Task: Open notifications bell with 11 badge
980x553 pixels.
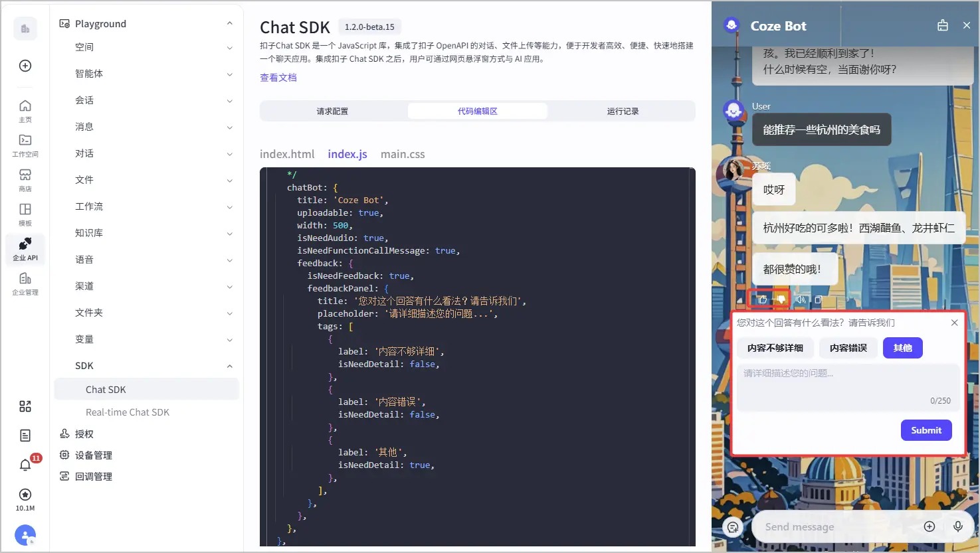Action: [25, 465]
